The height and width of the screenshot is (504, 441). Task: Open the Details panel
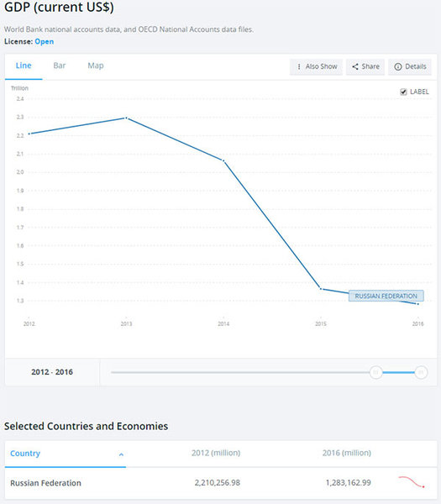(410, 66)
